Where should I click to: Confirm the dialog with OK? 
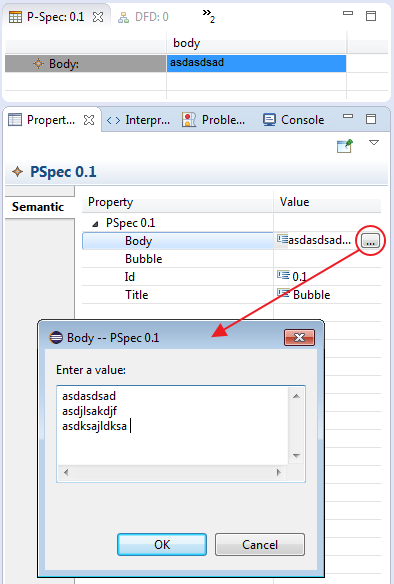point(162,545)
